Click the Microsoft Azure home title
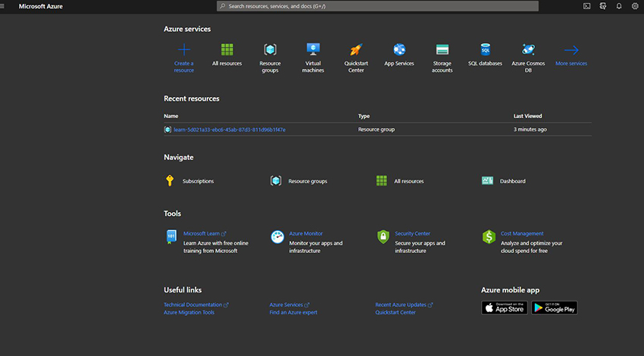 point(41,6)
